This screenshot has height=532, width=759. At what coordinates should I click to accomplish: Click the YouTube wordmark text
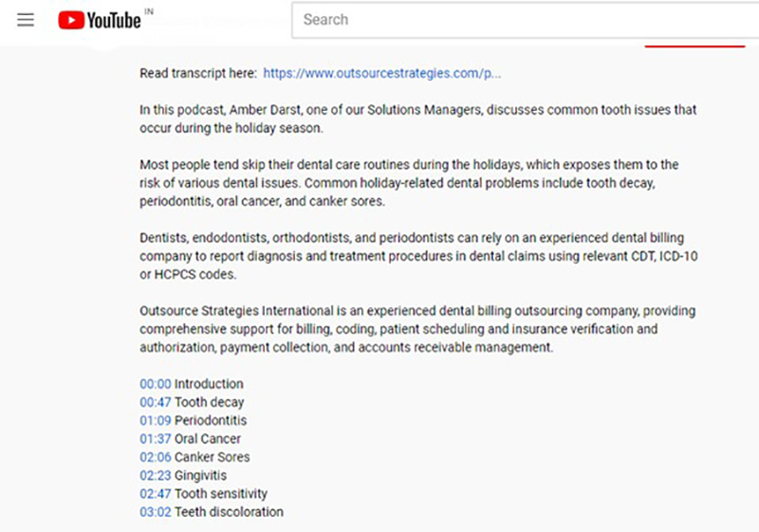(x=114, y=20)
